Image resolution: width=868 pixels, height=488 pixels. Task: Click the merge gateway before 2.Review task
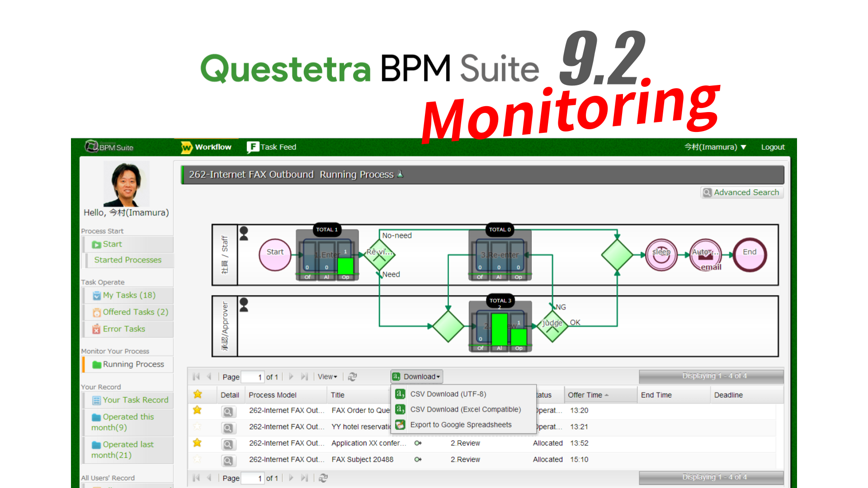(x=448, y=326)
